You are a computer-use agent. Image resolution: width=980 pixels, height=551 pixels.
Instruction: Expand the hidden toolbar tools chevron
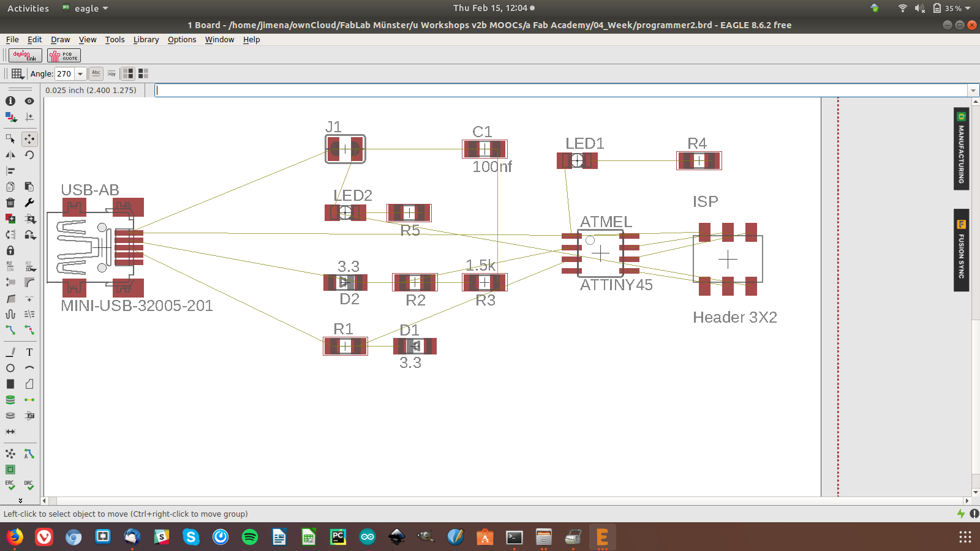click(20, 500)
